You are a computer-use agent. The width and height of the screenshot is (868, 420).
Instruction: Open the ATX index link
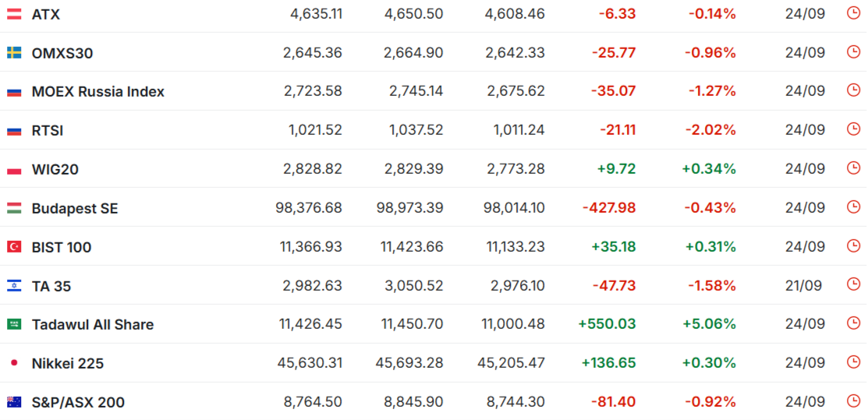point(46,15)
